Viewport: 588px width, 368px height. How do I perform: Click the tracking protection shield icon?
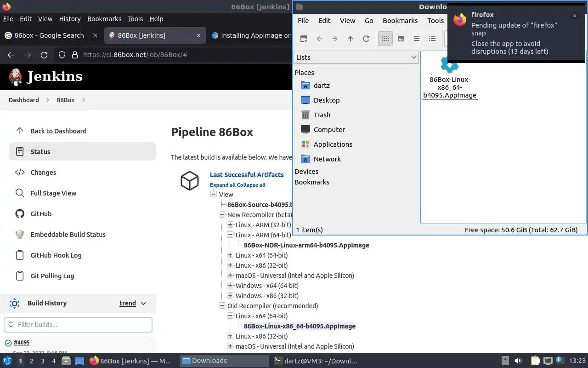(62, 55)
